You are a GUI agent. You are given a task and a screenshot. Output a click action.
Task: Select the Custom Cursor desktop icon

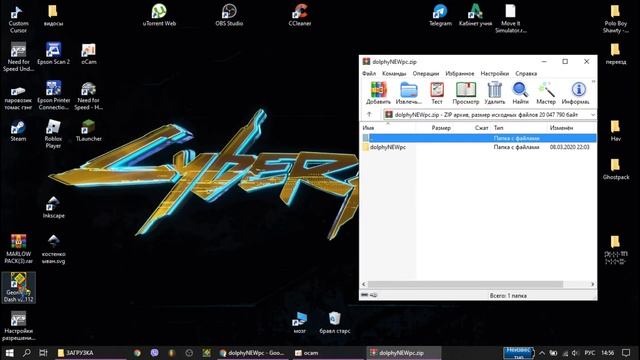(18, 19)
